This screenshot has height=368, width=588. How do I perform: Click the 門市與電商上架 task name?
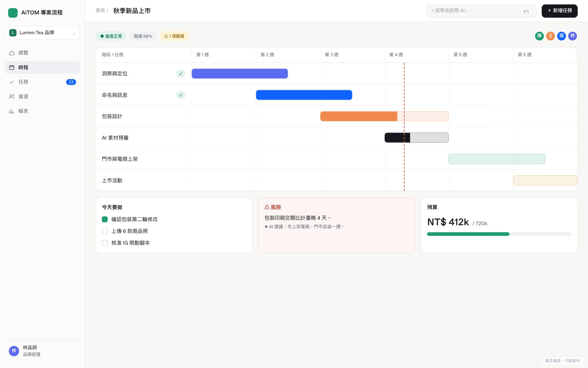point(120,159)
